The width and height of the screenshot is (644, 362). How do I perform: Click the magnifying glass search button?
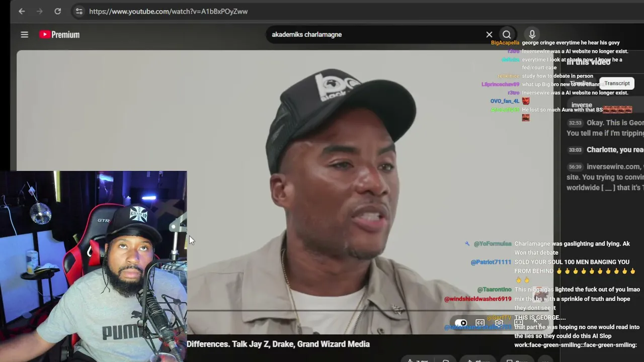(507, 35)
